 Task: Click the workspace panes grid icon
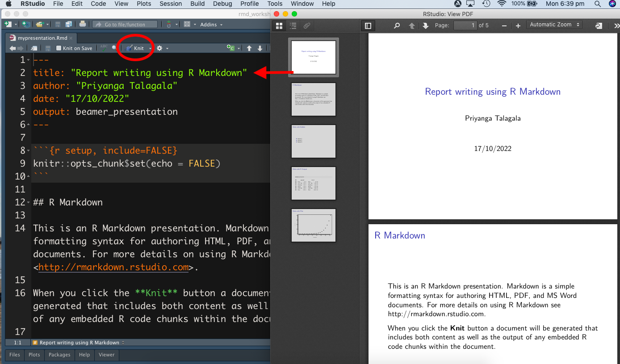pos(187,24)
